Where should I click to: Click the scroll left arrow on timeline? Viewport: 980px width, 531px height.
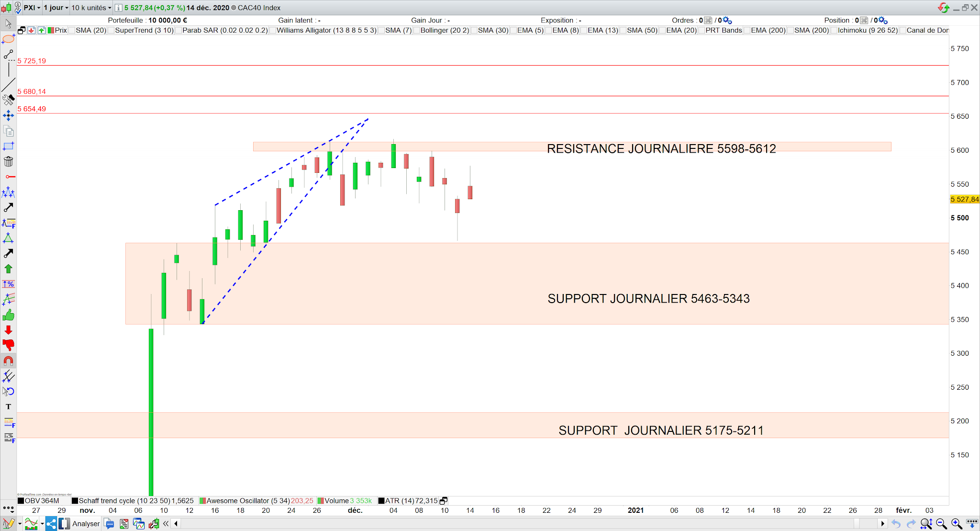(176, 524)
